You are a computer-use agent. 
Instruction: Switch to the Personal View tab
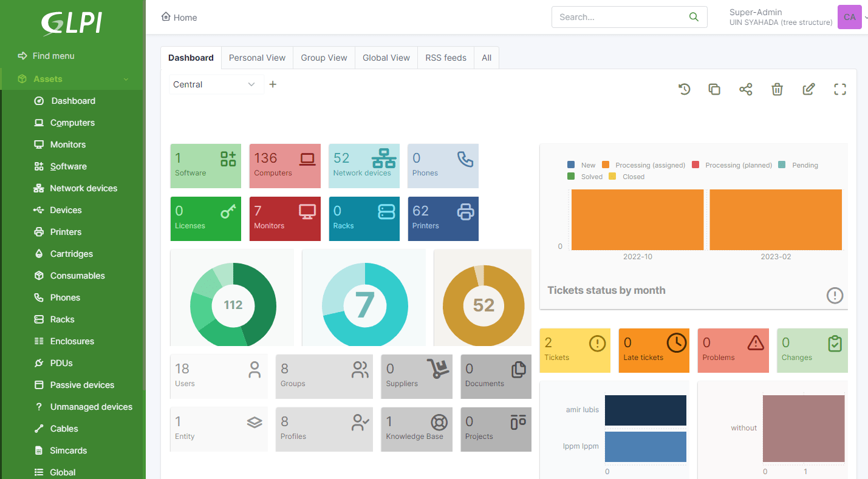(257, 58)
